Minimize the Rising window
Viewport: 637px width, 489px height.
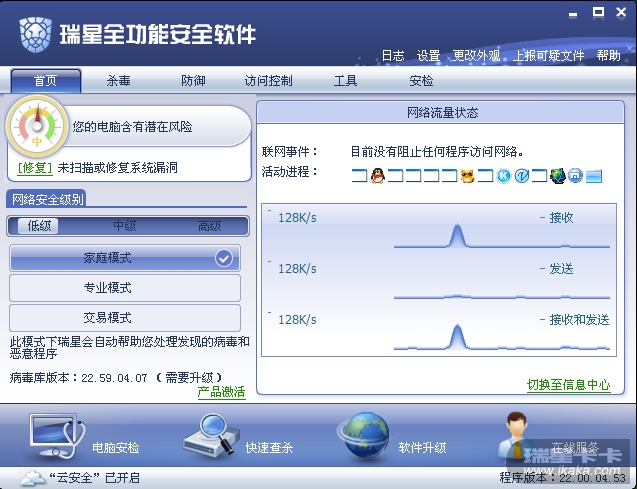coord(573,15)
